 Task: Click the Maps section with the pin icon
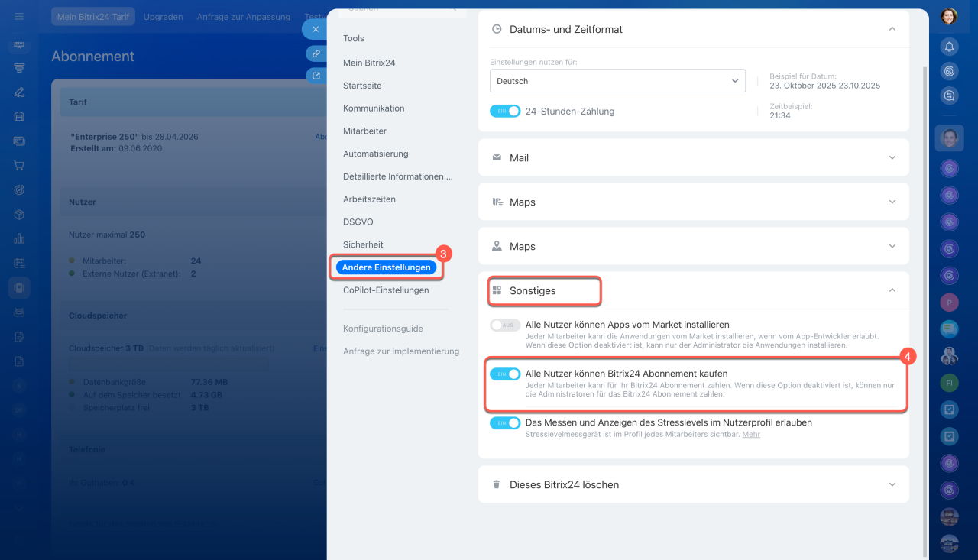tap(694, 247)
